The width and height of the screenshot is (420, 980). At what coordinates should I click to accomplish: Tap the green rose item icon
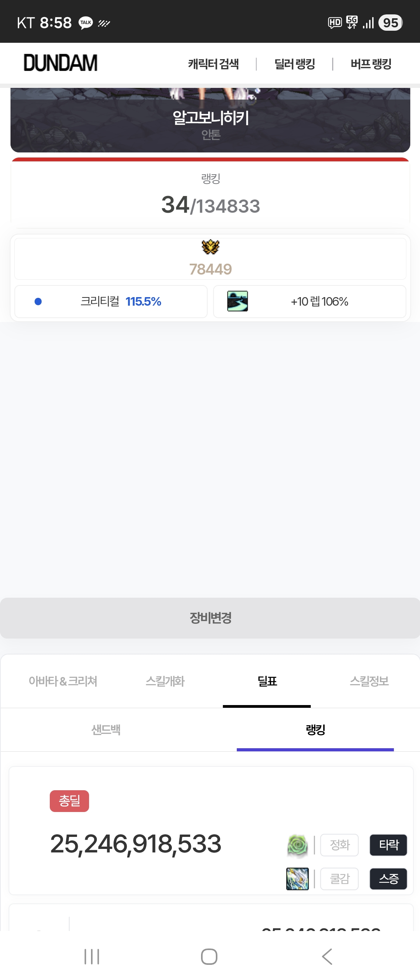point(297,845)
